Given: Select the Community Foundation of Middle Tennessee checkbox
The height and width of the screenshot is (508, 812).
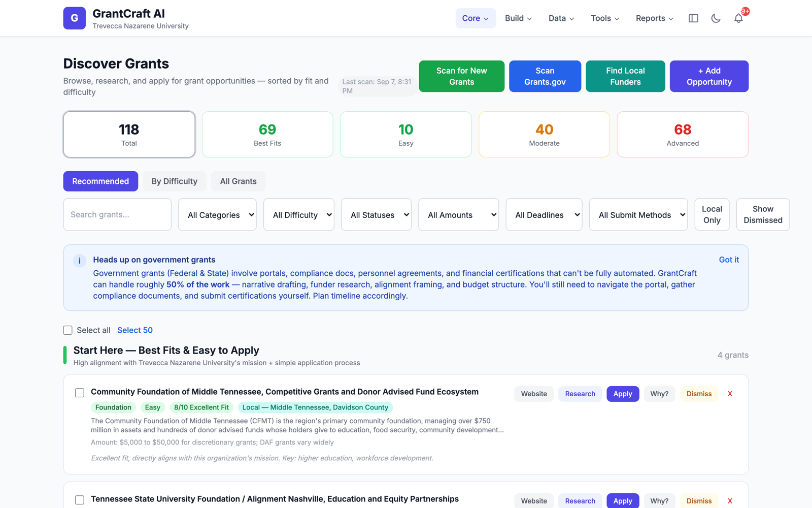Looking at the screenshot, I should [x=80, y=393].
